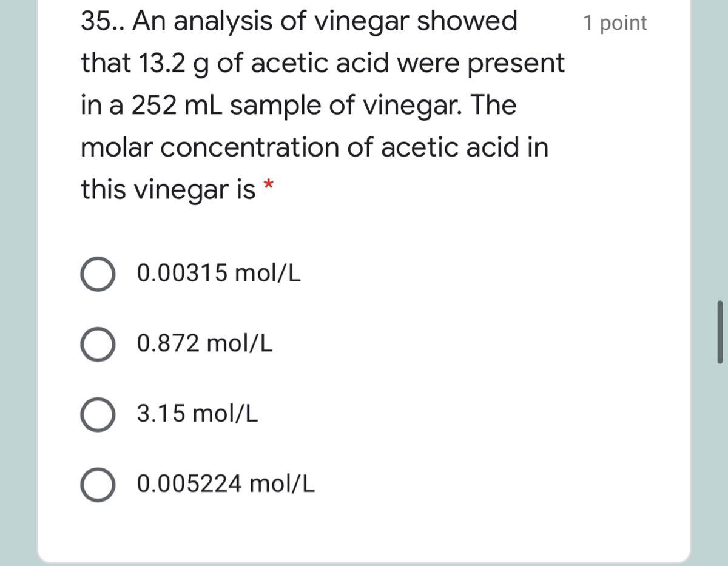Click the text "this vinegar is"
Image resolution: width=728 pixels, height=566 pixels.
point(168,190)
